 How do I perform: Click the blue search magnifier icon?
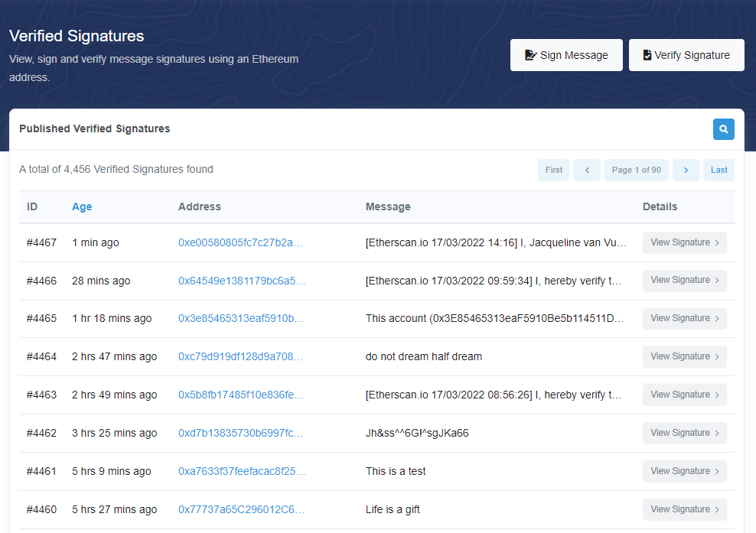click(x=723, y=129)
